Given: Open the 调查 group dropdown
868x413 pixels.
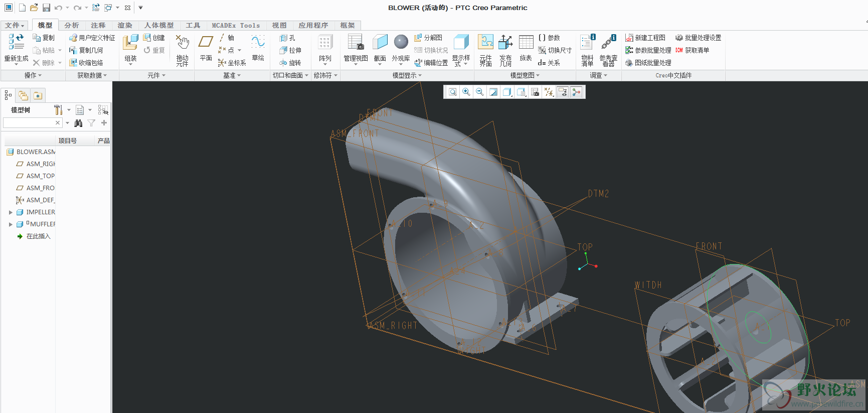Looking at the screenshot, I should click(x=598, y=75).
